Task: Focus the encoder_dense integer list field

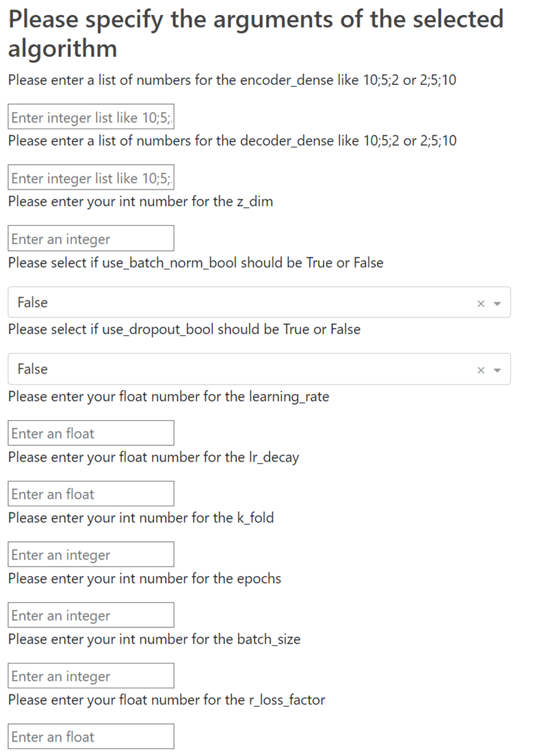Action: click(x=91, y=117)
